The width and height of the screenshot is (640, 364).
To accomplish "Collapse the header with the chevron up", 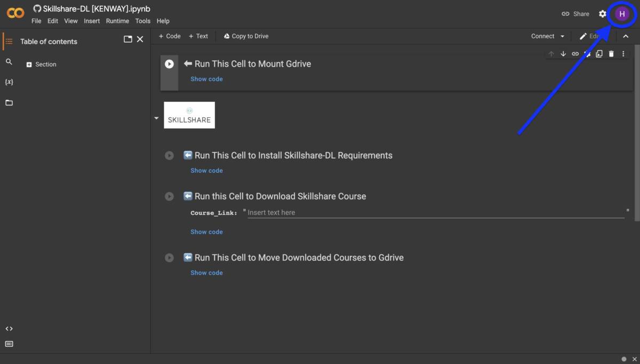I will coord(626,36).
